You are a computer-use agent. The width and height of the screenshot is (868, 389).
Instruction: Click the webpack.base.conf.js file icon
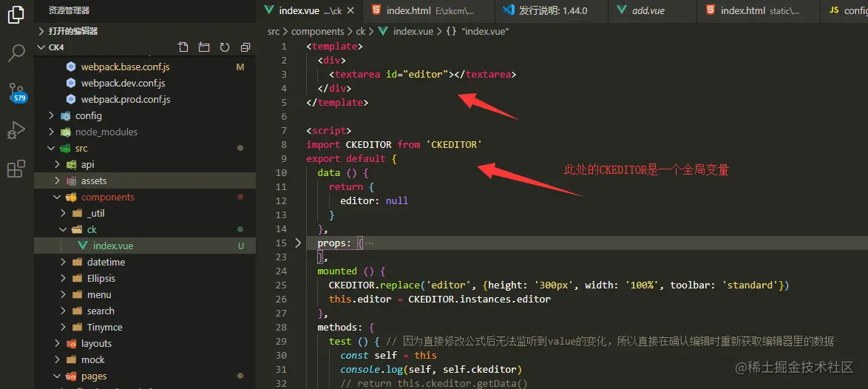70,67
